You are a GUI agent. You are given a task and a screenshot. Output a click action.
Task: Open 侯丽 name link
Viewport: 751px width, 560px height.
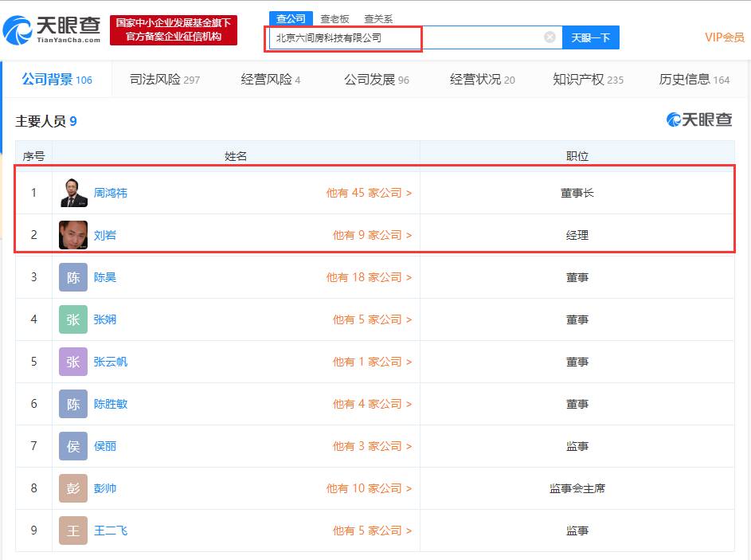coord(105,446)
